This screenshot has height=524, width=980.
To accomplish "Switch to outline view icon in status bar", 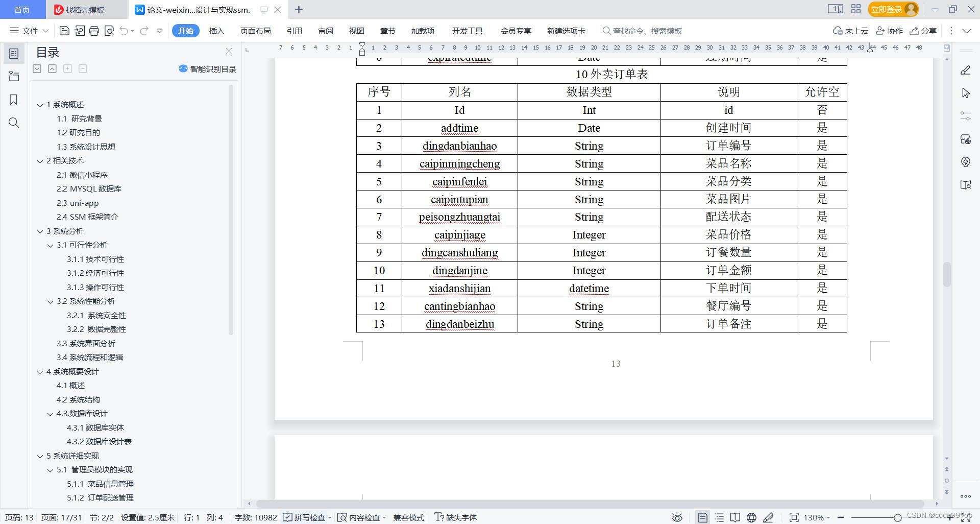I will point(719,517).
